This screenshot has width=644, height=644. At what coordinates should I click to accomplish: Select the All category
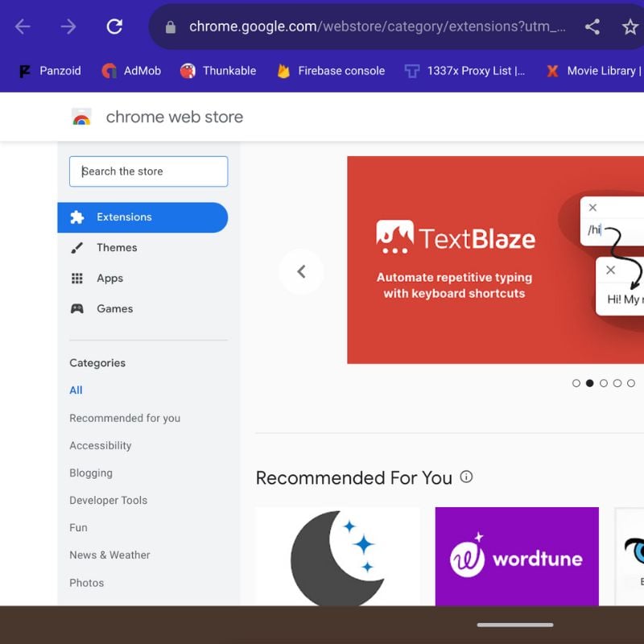(x=76, y=390)
